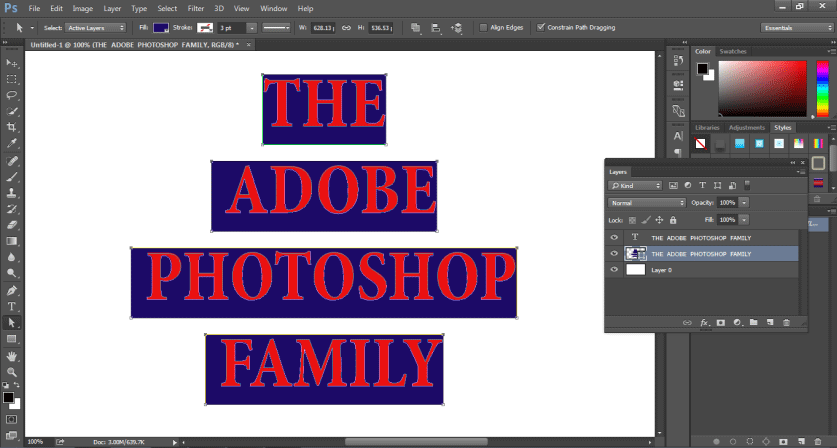Toggle Lock position icon
This screenshot has height=448, width=837.
coord(659,220)
